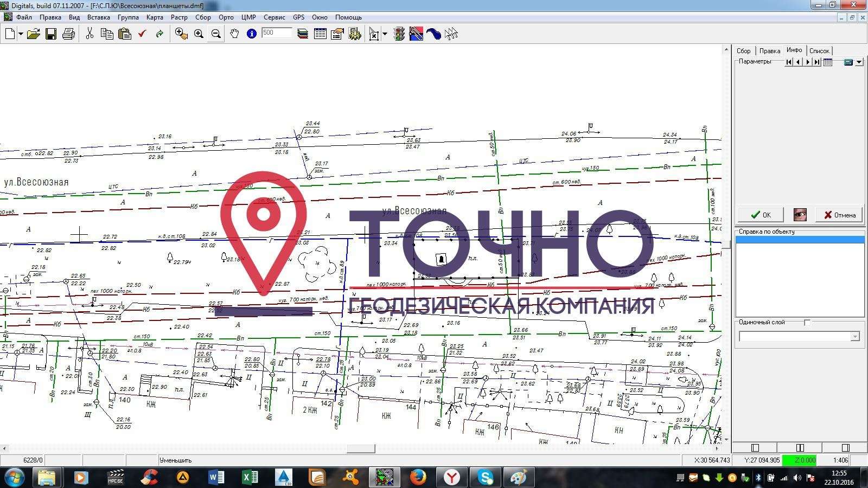
Task: Click the OK button
Action: (761, 215)
